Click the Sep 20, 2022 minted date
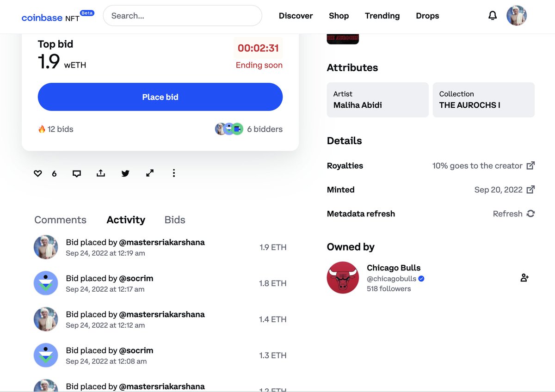The width and height of the screenshot is (555, 392). [x=499, y=190]
